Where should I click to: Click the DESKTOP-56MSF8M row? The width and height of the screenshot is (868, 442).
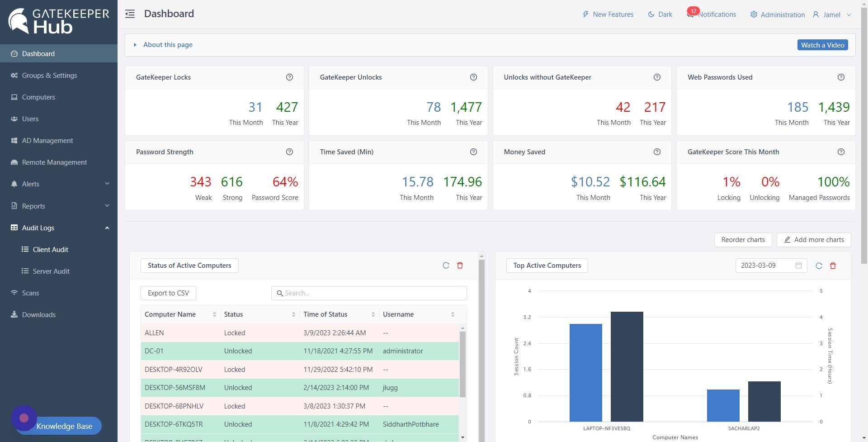point(300,388)
